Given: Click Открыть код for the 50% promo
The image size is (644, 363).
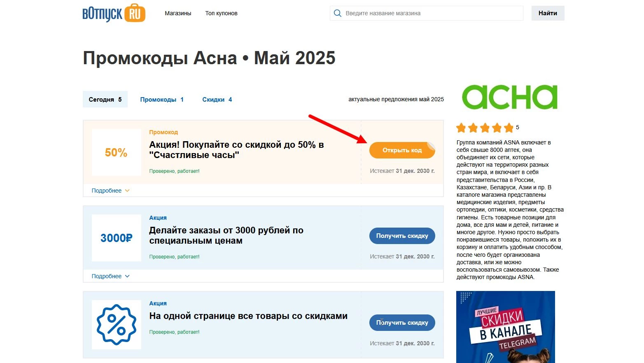Looking at the screenshot, I should click(x=402, y=150).
